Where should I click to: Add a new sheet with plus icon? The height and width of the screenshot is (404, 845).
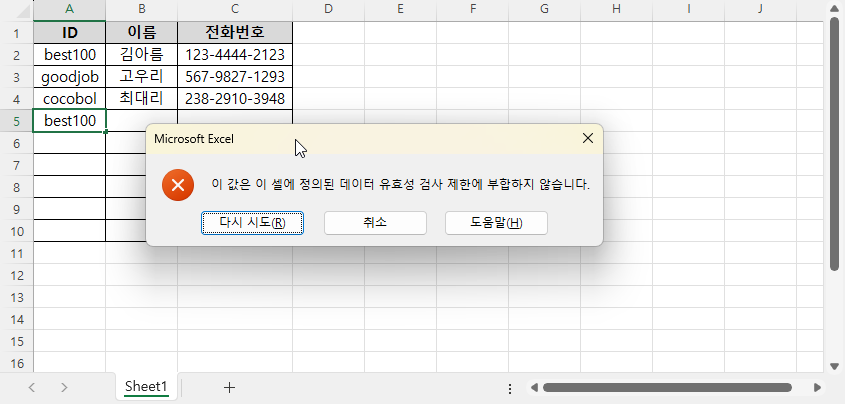(x=230, y=387)
